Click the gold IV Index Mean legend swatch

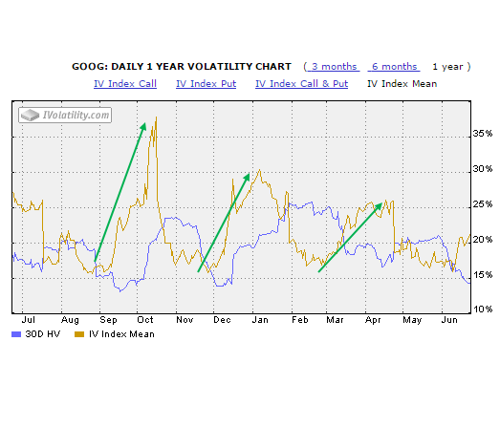[79, 334]
